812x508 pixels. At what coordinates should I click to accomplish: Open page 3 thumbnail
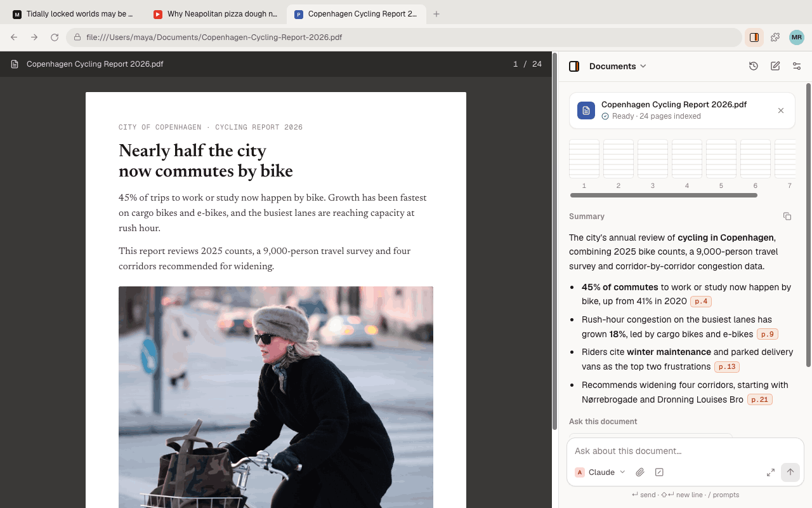653,159
